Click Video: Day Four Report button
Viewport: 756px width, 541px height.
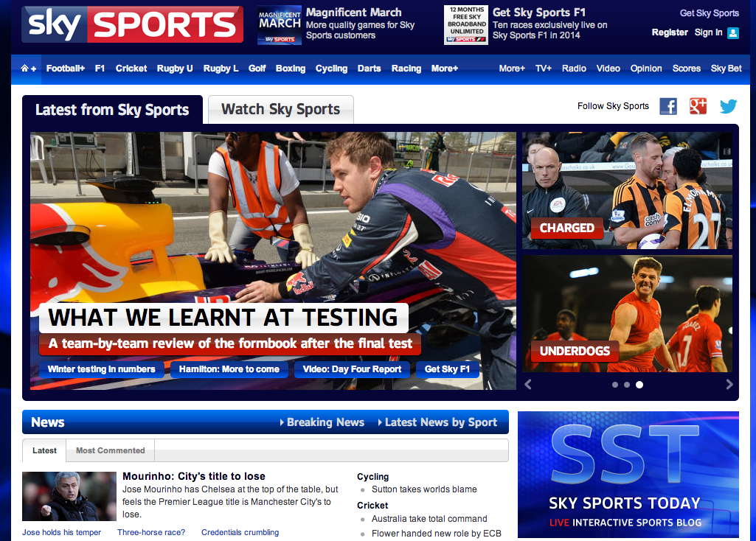click(352, 369)
